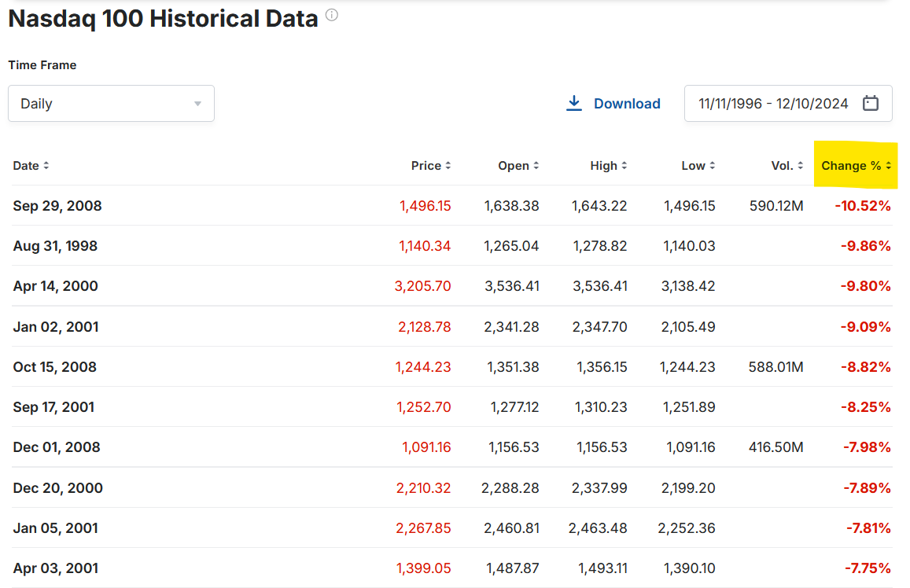Click the -7.98% change value
910x588 pixels.
click(867, 447)
